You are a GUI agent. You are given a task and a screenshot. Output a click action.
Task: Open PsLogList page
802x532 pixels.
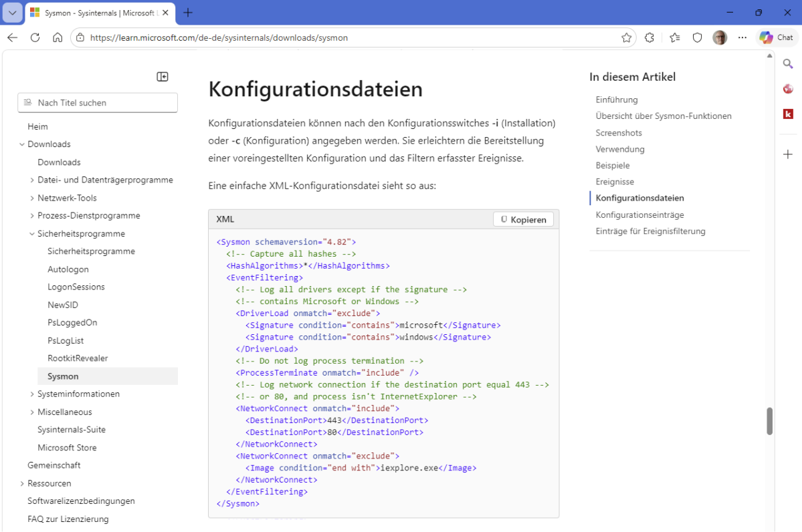click(x=66, y=340)
